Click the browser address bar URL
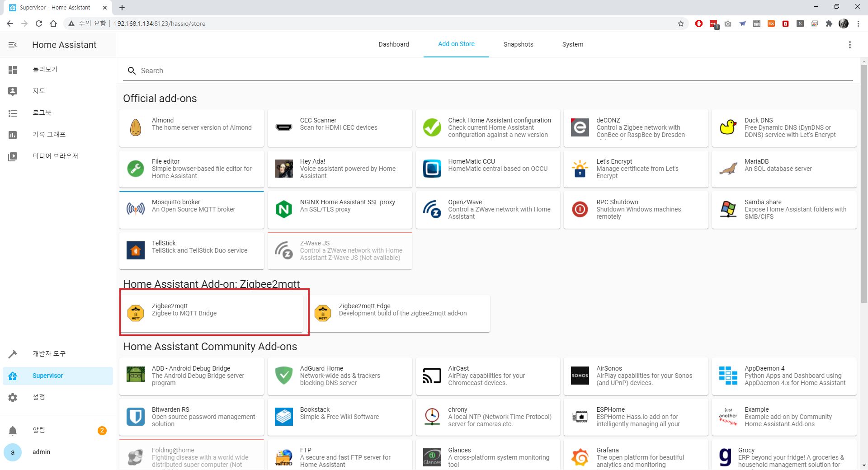The height and width of the screenshot is (470, 868). tap(160, 23)
